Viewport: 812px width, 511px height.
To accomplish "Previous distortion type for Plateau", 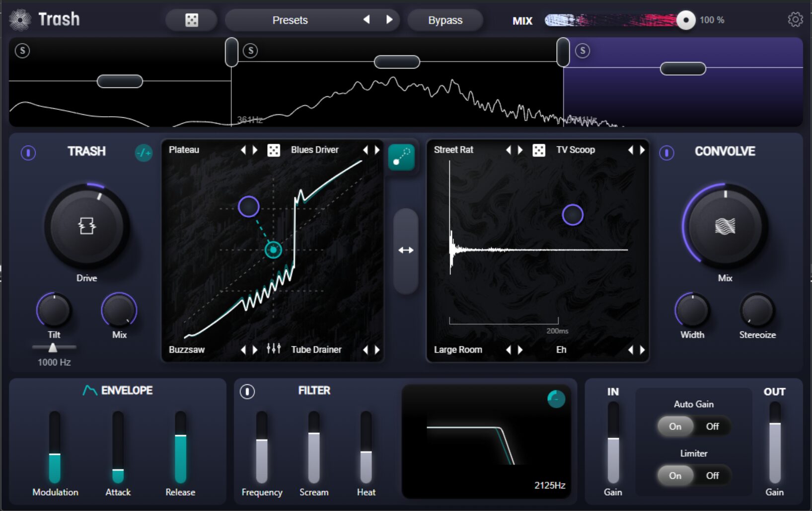I will (243, 150).
